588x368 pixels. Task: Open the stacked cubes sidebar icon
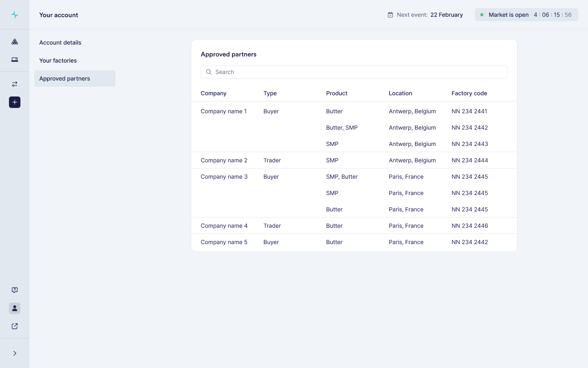(15, 42)
